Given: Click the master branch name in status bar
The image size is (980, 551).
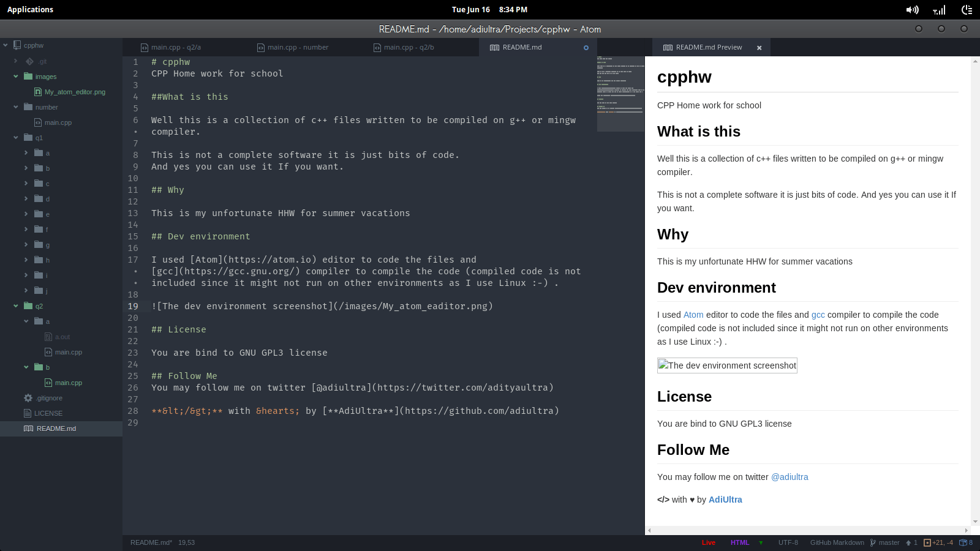Looking at the screenshot, I should click(889, 542).
